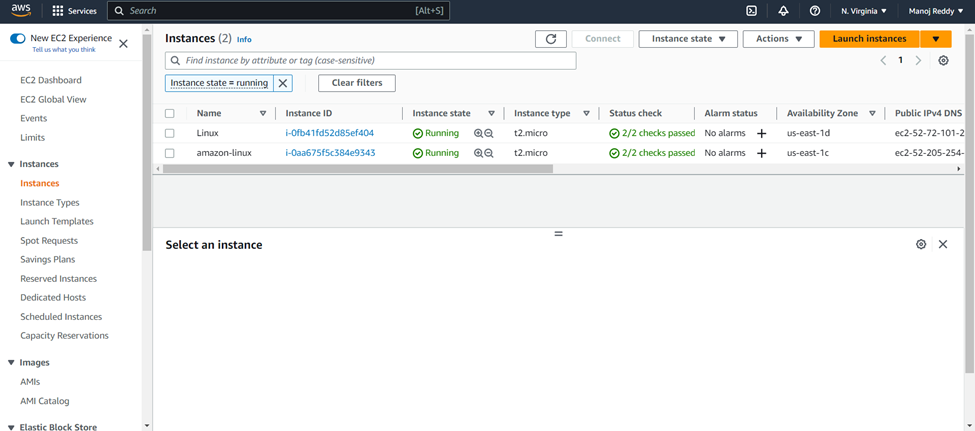Remove the Instance state = running filter

[x=282, y=83]
